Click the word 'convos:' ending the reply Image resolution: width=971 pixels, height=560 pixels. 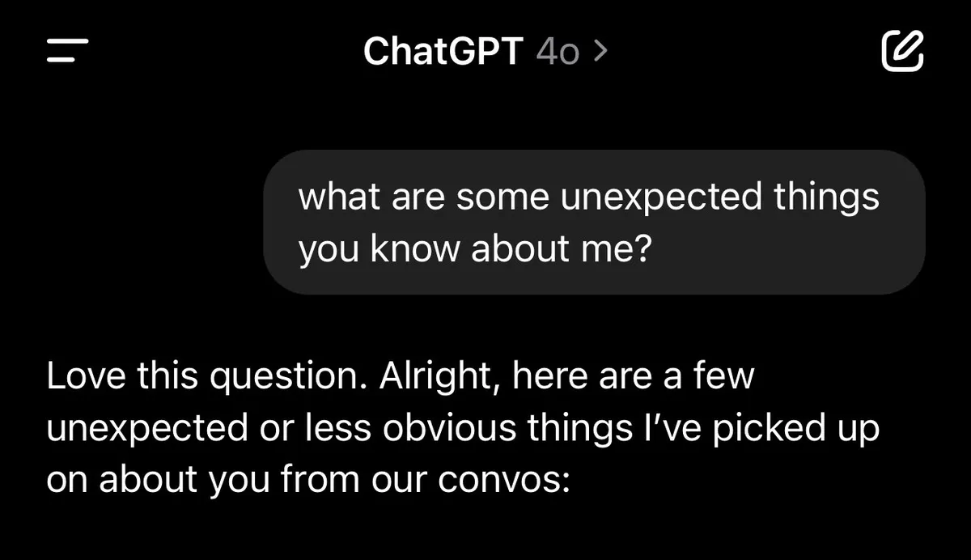click(505, 480)
